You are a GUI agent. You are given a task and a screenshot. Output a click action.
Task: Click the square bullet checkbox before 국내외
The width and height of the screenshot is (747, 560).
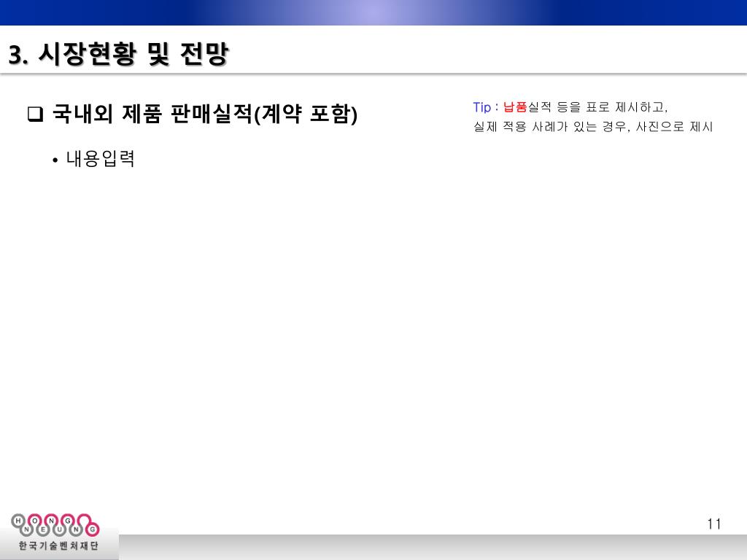(x=35, y=114)
